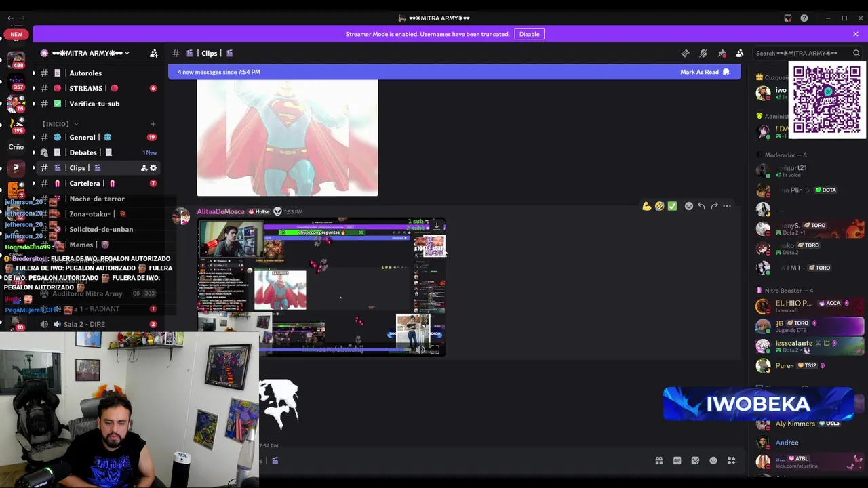Open emoji picker in message bar
868x488 pixels.
click(713, 461)
